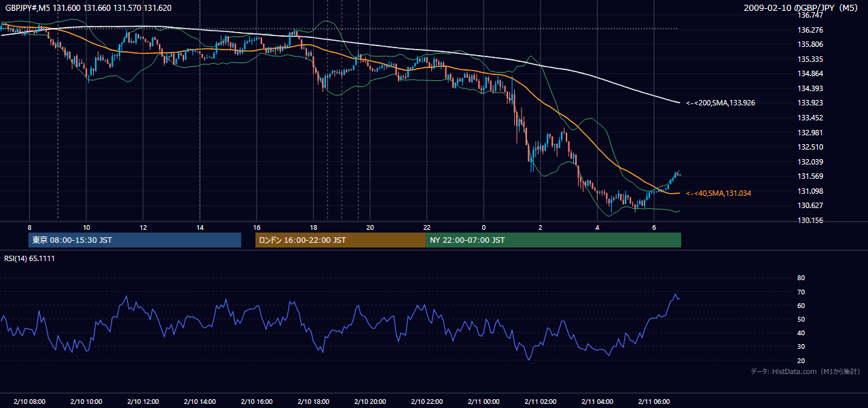Click price scale value 131.098

[810, 191]
